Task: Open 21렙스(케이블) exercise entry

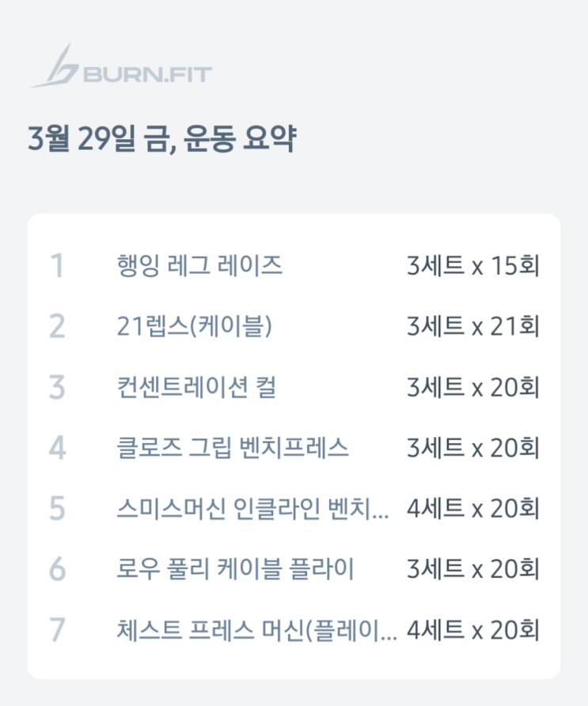Action: tap(194, 326)
